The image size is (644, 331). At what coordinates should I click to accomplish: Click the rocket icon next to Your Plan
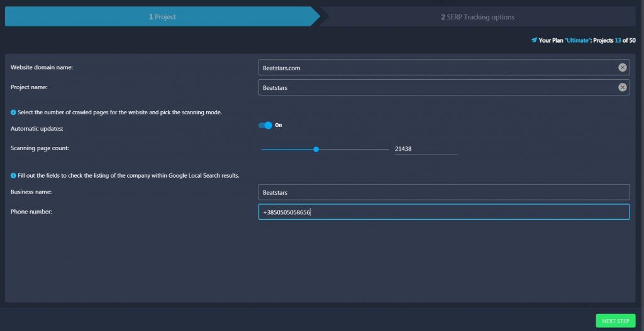pos(534,40)
